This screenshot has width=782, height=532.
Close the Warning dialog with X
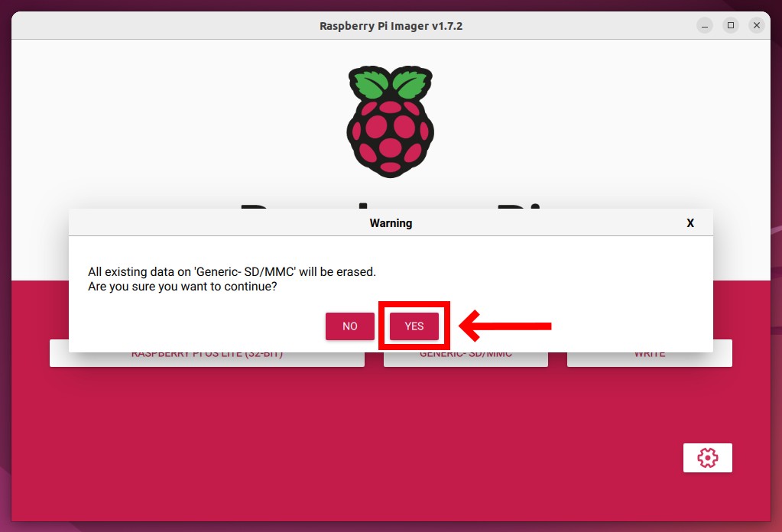690,223
